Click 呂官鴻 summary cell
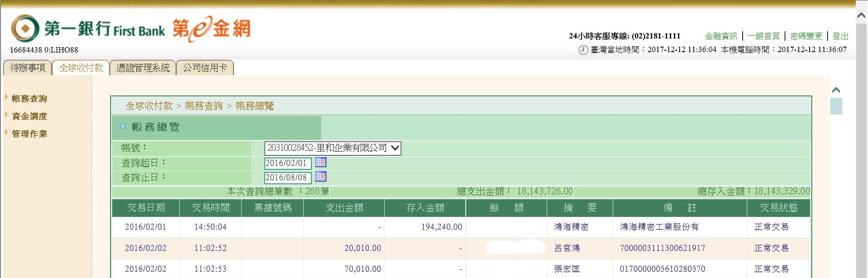 click(x=567, y=248)
